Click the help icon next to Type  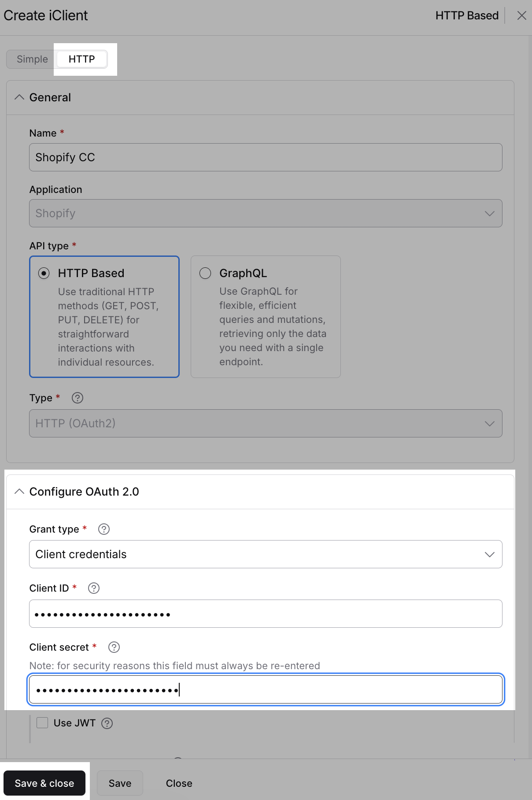click(78, 398)
